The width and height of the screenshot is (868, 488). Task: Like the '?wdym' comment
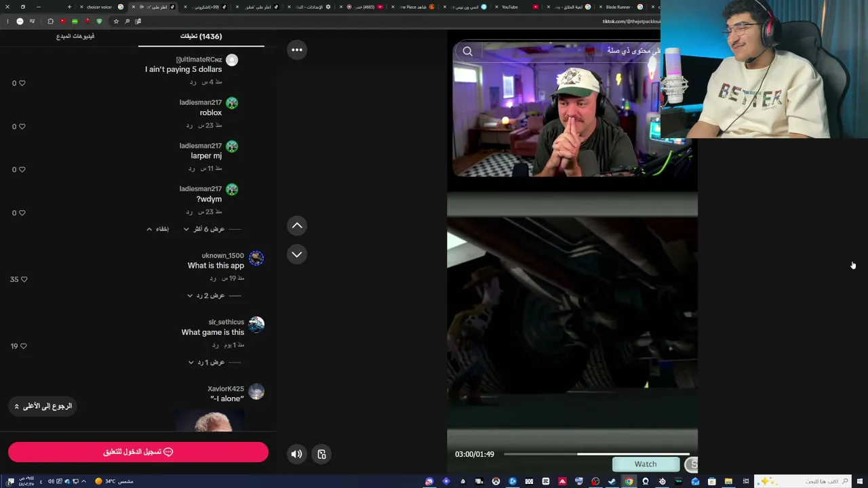pos(22,213)
